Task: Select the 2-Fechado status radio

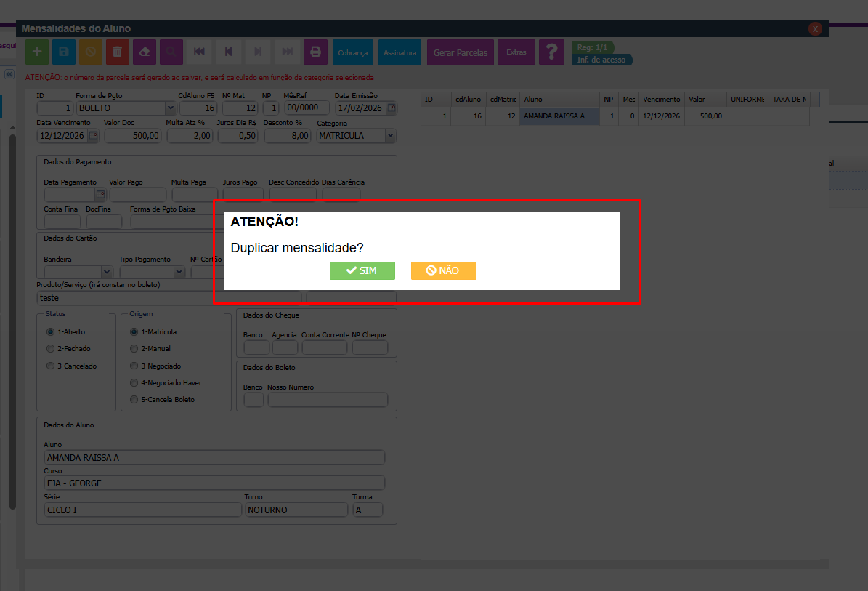Action: tap(50, 349)
